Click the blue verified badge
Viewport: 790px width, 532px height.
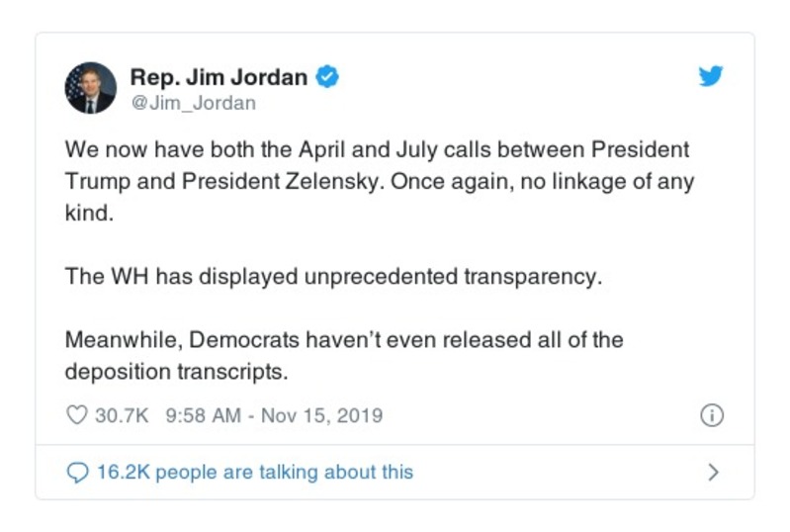[x=327, y=77]
